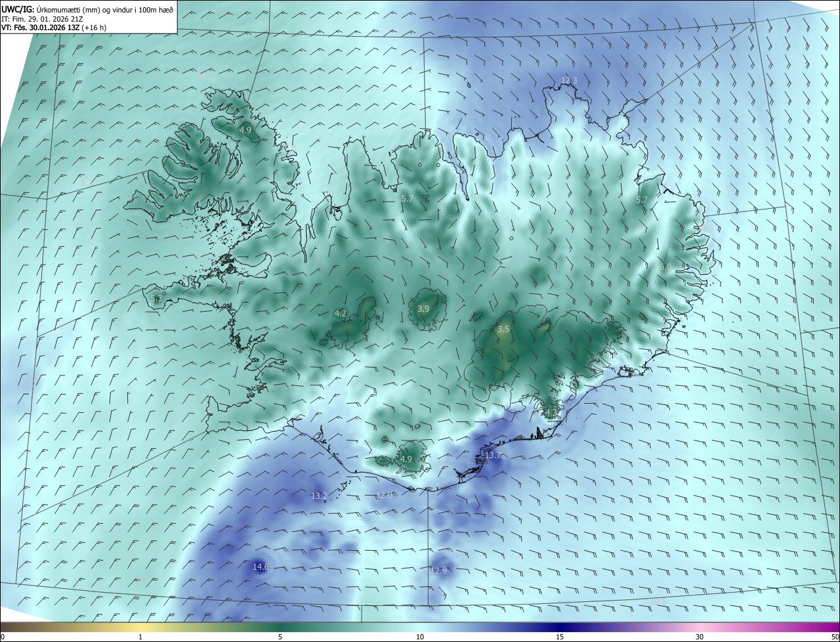Click the colorbar tick label 10

(x=420, y=637)
